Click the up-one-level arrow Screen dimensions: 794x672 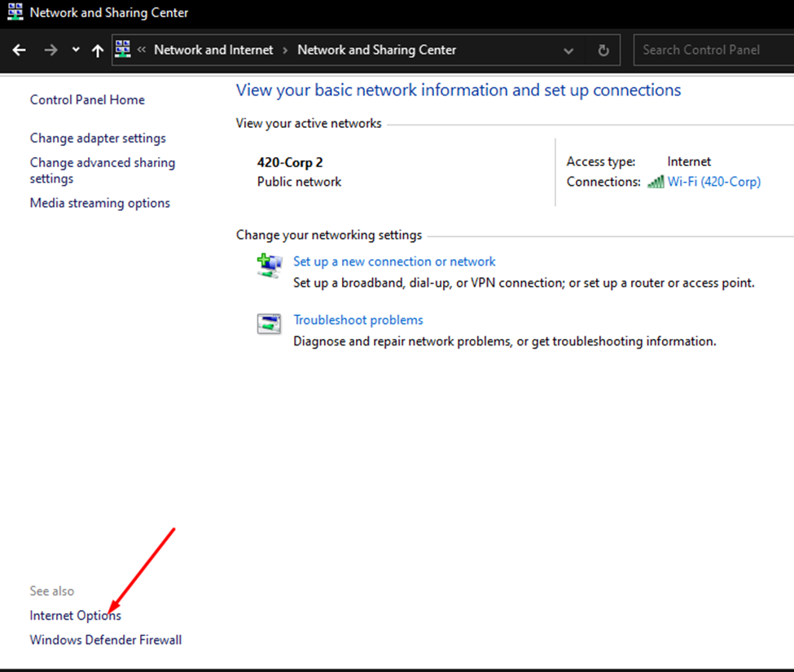pyautogui.click(x=95, y=50)
